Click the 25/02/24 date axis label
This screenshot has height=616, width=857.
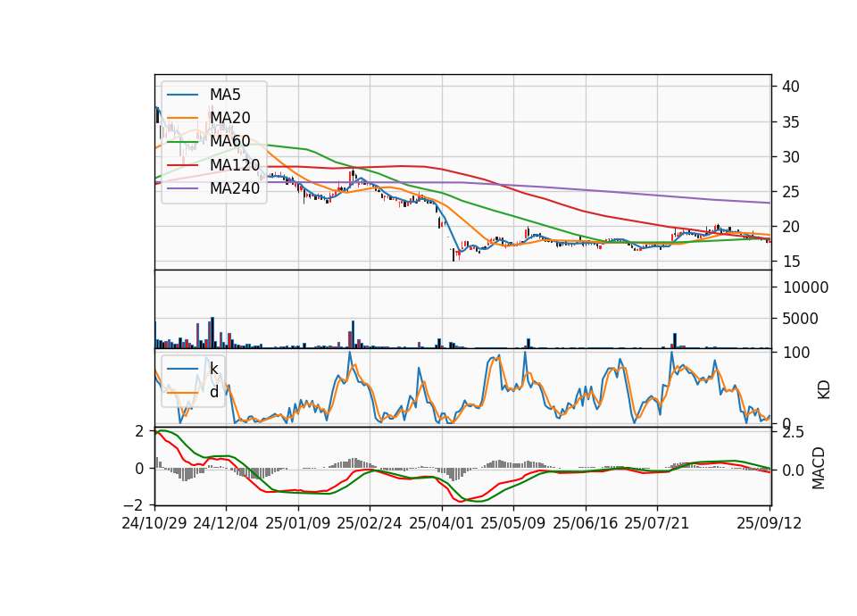pyautogui.click(x=370, y=523)
